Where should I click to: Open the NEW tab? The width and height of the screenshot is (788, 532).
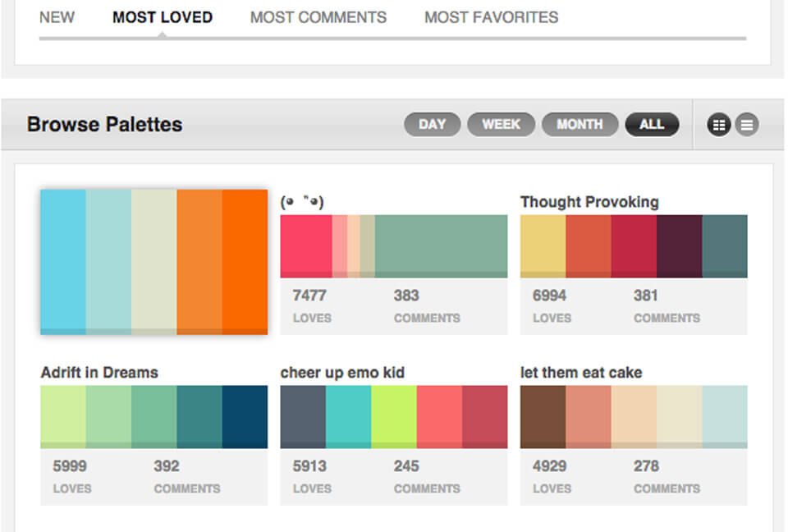[57, 17]
